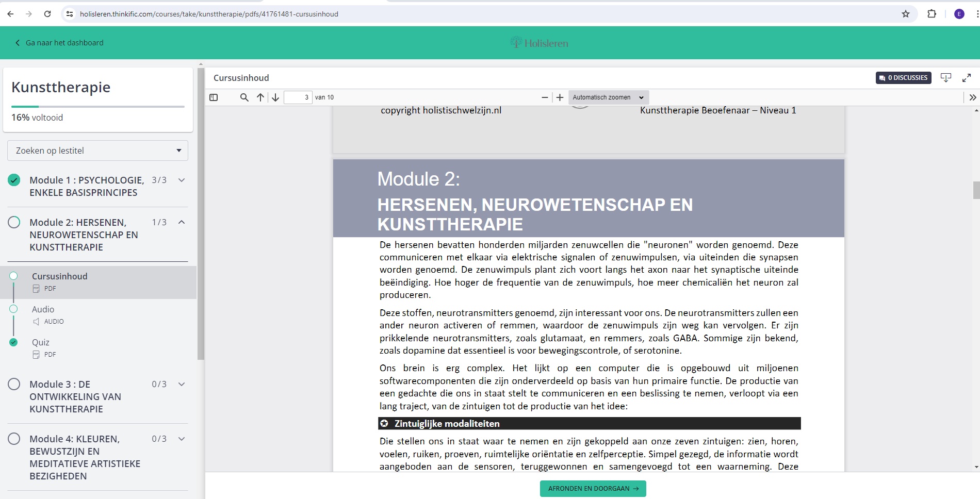Open the PDF search tool
Viewport: 980px width, 499px height.
click(x=244, y=97)
